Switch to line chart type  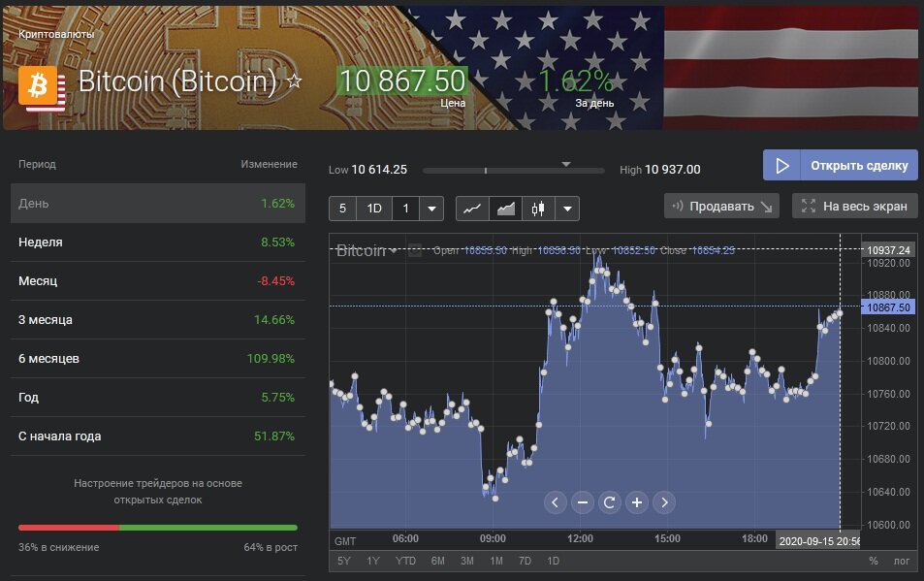[x=472, y=209]
